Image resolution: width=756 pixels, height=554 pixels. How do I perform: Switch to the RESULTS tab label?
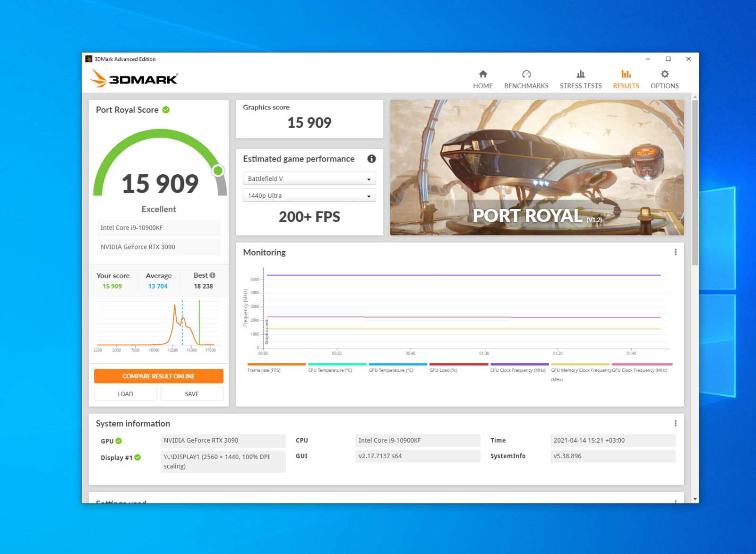click(626, 86)
